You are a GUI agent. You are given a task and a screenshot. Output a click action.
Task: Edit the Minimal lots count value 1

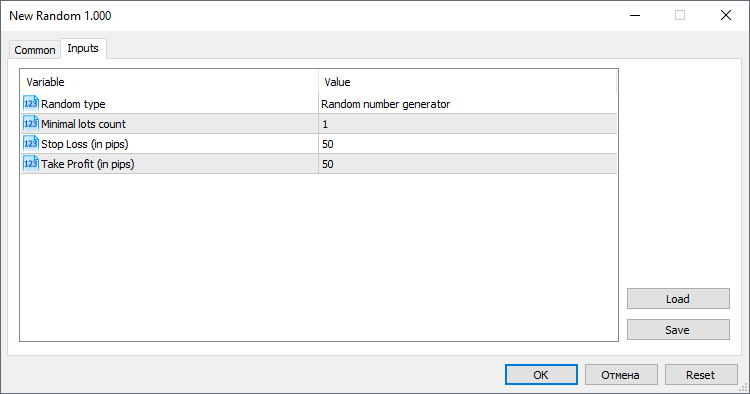point(467,124)
